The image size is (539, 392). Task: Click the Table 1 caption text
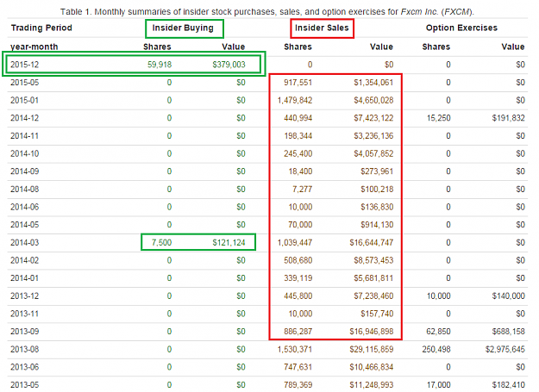click(x=267, y=12)
